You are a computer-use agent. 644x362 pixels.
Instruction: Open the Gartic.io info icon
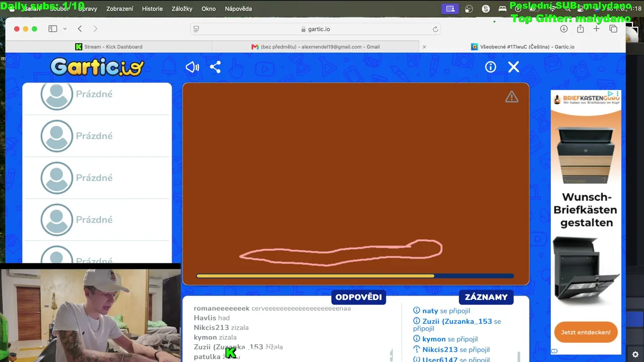491,67
